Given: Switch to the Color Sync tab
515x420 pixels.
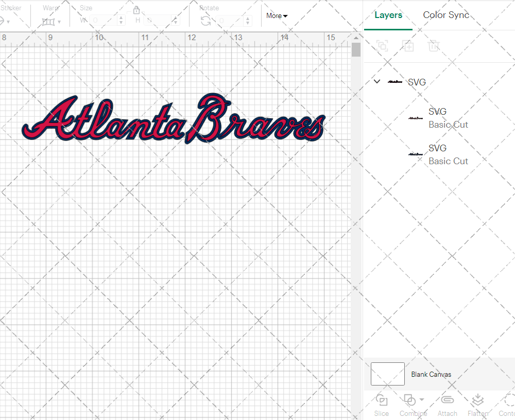Looking at the screenshot, I should click(x=446, y=15).
